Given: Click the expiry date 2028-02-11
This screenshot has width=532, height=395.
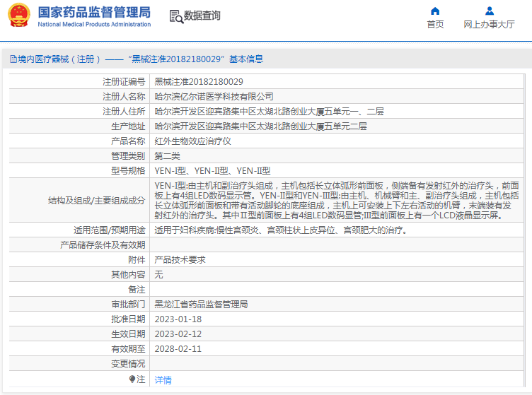Looking at the screenshot, I should pyautogui.click(x=178, y=349).
